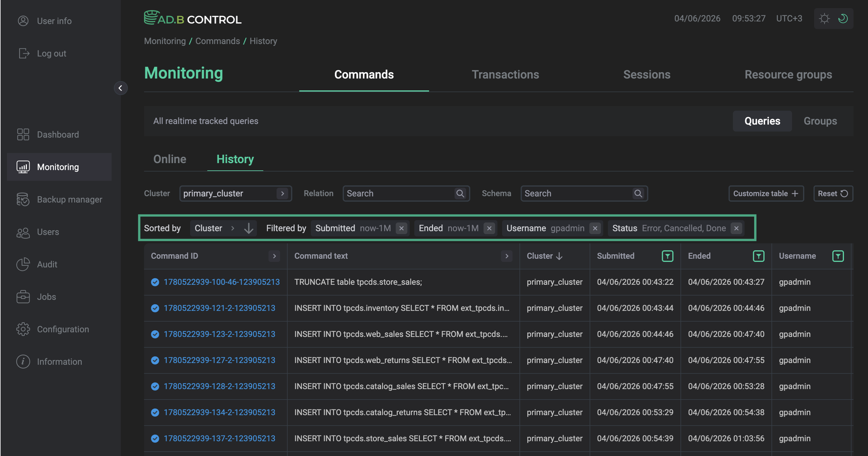Click the AD.B Control logo
868x456 pixels.
(x=193, y=18)
